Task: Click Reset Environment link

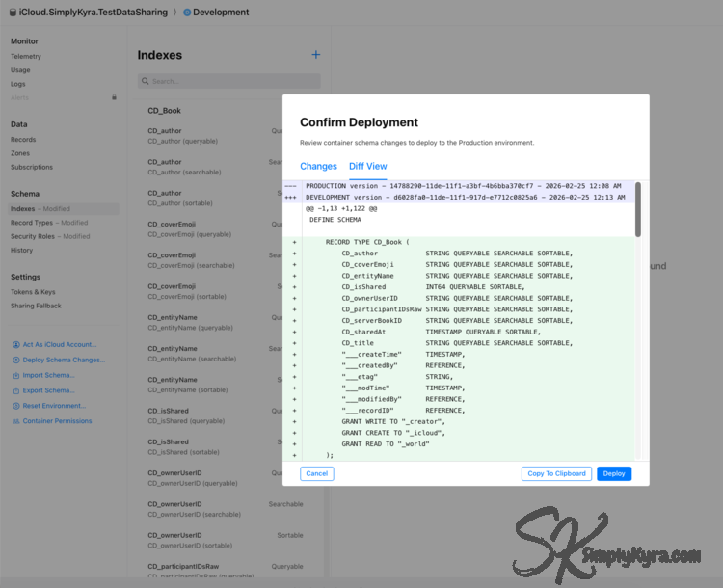Action: coord(54,406)
